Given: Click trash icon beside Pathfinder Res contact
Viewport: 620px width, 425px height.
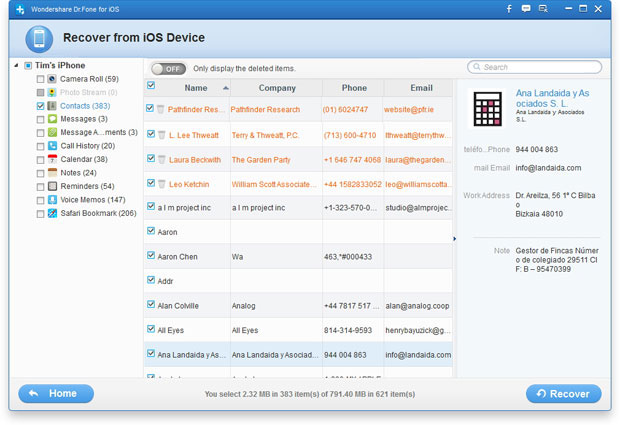Looking at the screenshot, I should click(x=160, y=109).
